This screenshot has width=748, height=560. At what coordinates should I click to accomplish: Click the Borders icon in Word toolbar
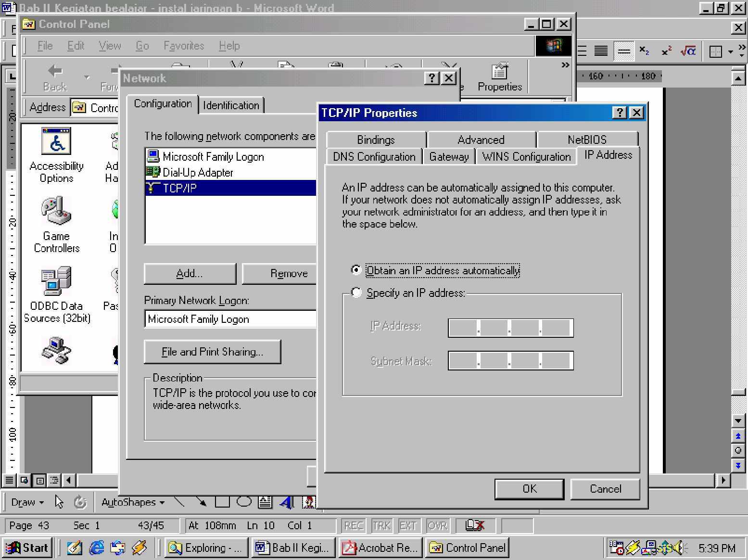[716, 51]
